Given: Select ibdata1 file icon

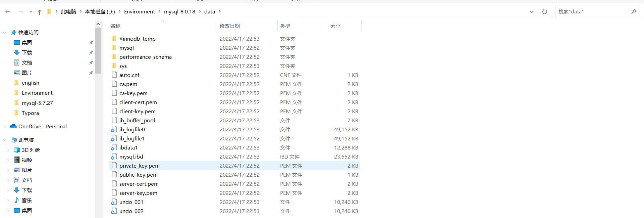Looking at the screenshot, I should click(114, 147).
